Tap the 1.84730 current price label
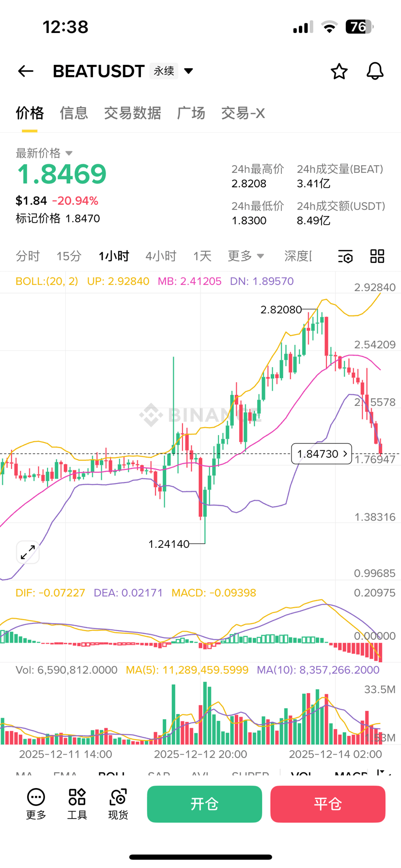The width and height of the screenshot is (401, 868). tap(322, 454)
